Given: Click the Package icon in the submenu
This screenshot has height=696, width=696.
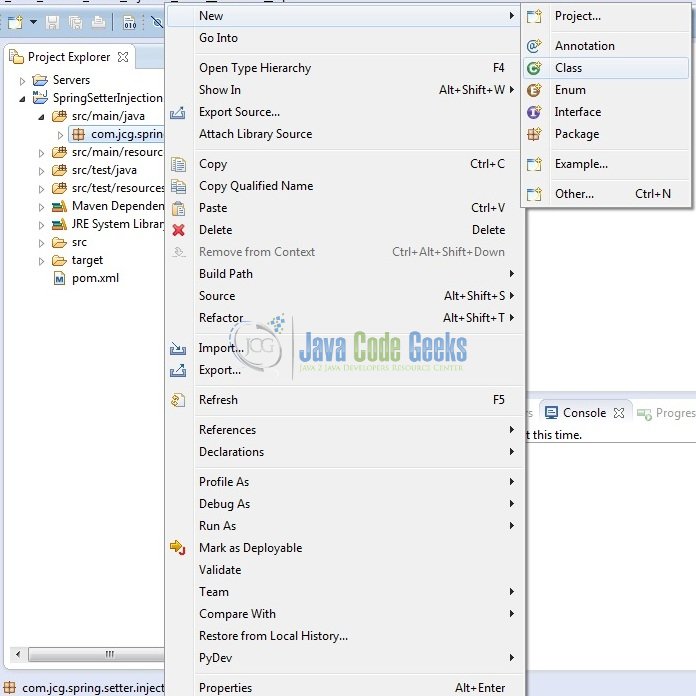Looking at the screenshot, I should [x=534, y=134].
